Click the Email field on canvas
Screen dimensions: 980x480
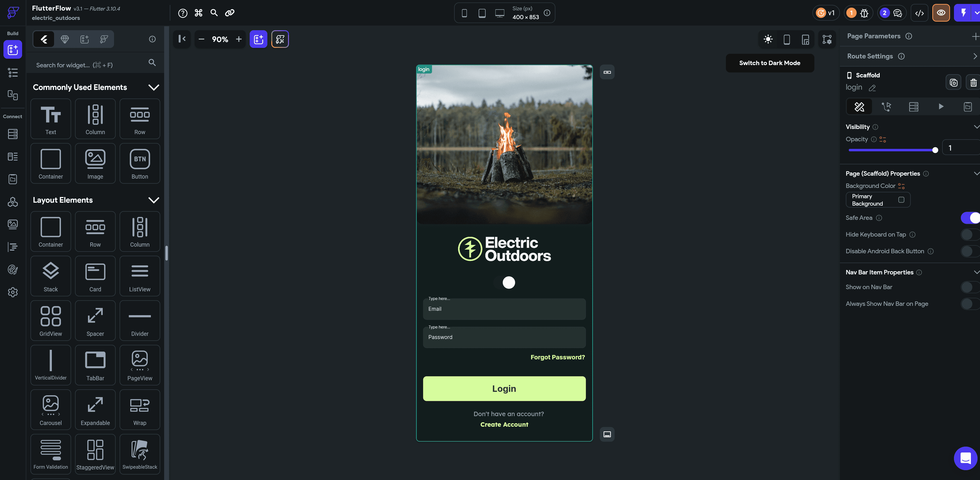pos(504,309)
